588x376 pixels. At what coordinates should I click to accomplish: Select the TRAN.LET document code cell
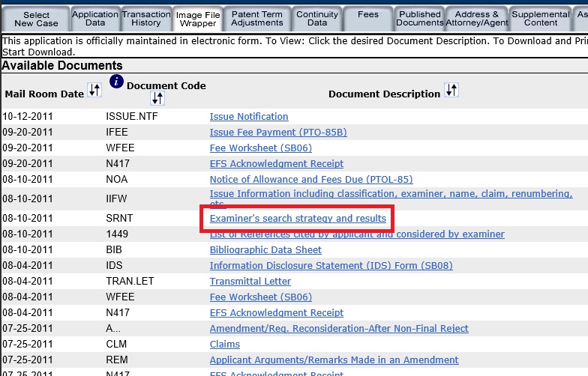coord(130,282)
